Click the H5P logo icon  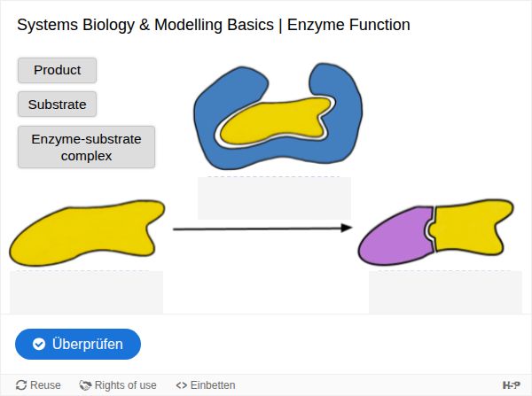click(x=512, y=385)
